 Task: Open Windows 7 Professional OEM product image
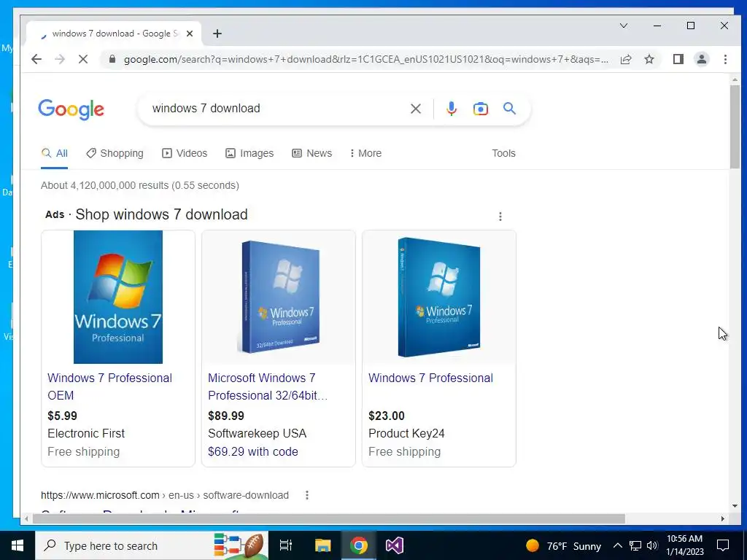[118, 297]
